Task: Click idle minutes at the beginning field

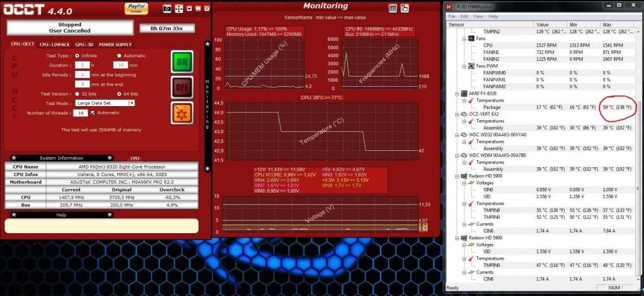Action: pyautogui.click(x=82, y=75)
